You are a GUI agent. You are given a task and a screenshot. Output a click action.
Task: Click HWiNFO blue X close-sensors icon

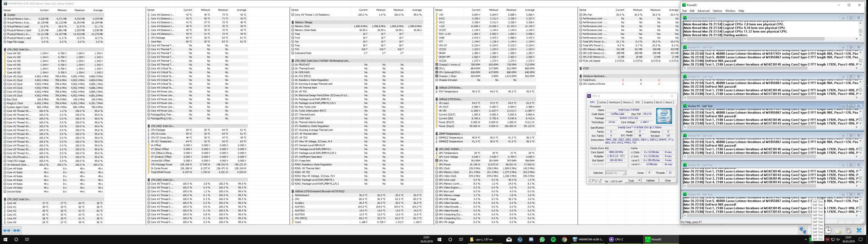click(859, 230)
